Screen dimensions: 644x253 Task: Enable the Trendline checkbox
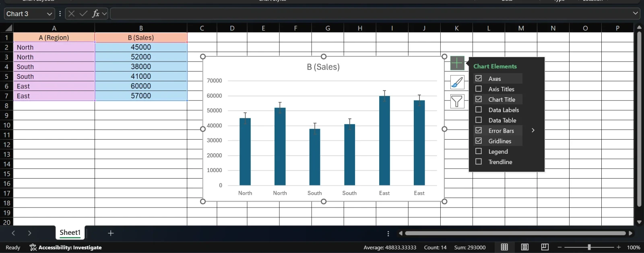479,162
